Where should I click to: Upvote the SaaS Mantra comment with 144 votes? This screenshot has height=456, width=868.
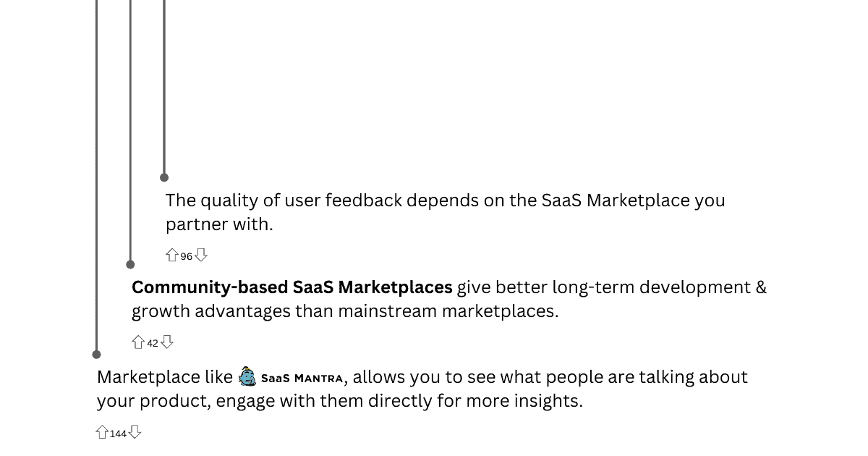pyautogui.click(x=102, y=432)
